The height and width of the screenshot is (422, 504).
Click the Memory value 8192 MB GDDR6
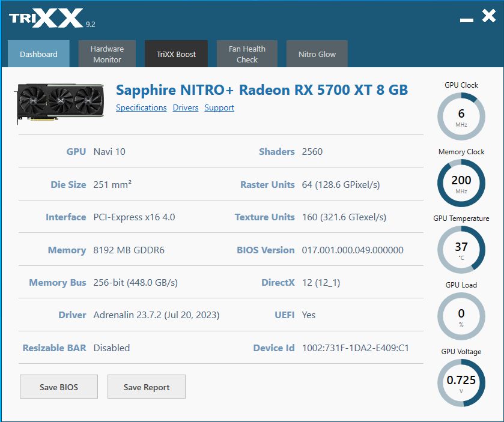(x=129, y=250)
